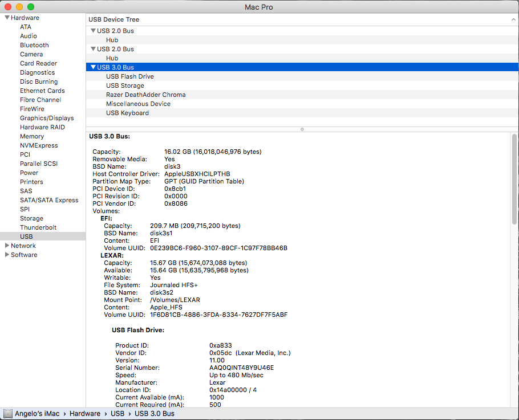Viewport: 519px width, 420px height.
Task: Choose USB Storage in the device tree
Action: pyautogui.click(x=125, y=85)
